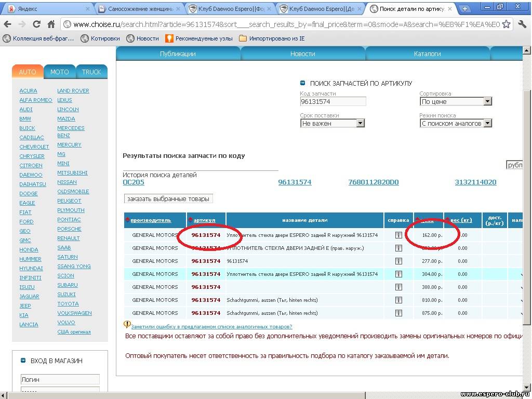Close the Яндекс tab
The height and width of the screenshot is (399, 532).
coord(87,9)
